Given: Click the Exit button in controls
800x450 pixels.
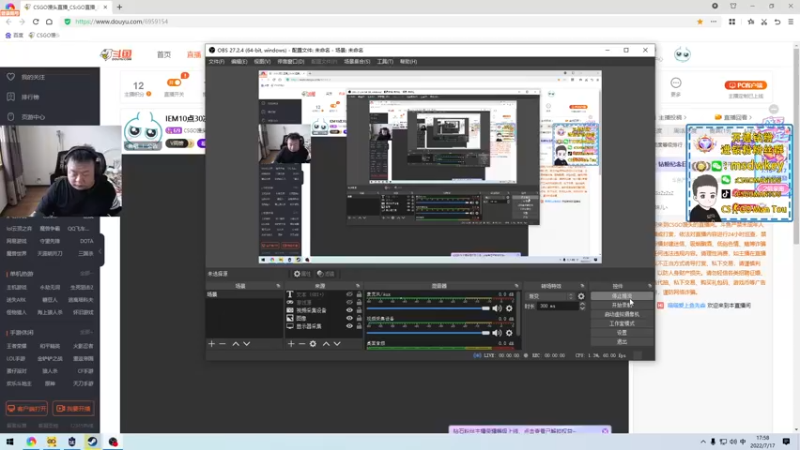Looking at the screenshot, I should [x=621, y=342].
